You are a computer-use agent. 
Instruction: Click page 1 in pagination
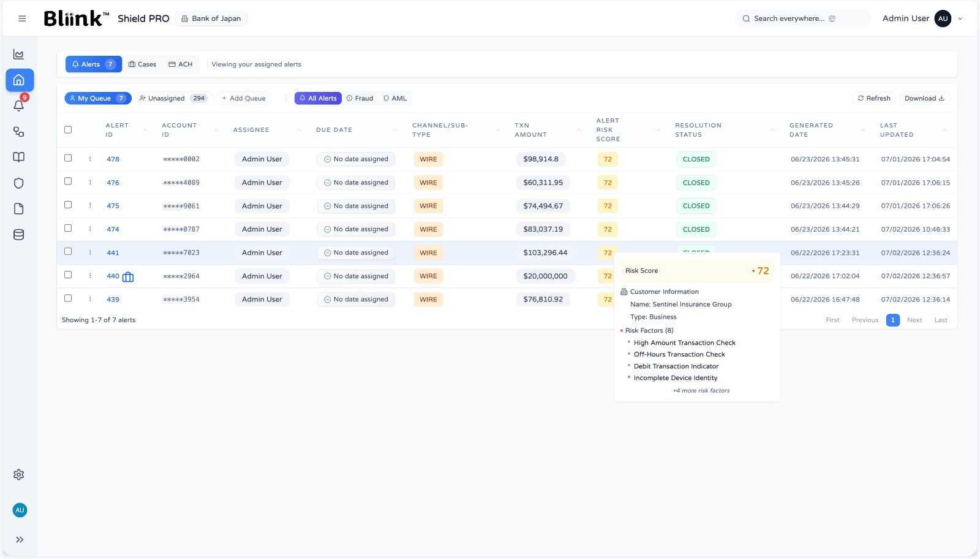(x=893, y=320)
